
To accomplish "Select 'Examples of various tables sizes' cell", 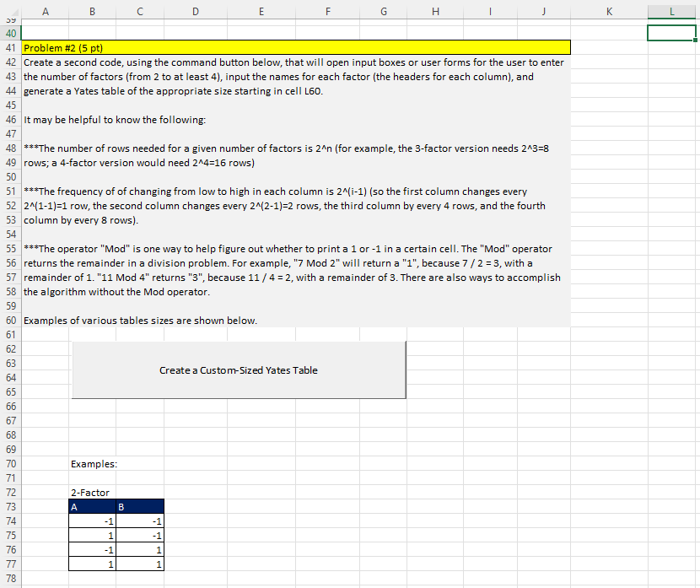I will [296, 321].
